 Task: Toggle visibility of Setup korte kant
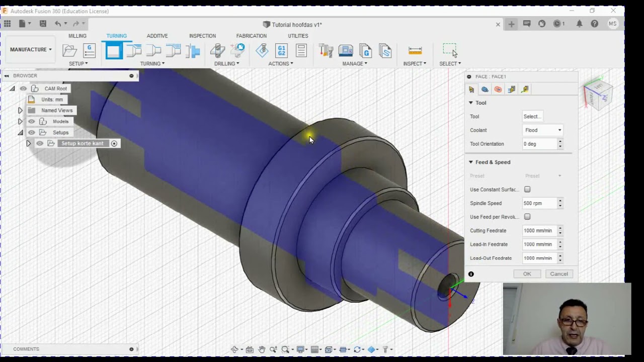[x=39, y=144]
